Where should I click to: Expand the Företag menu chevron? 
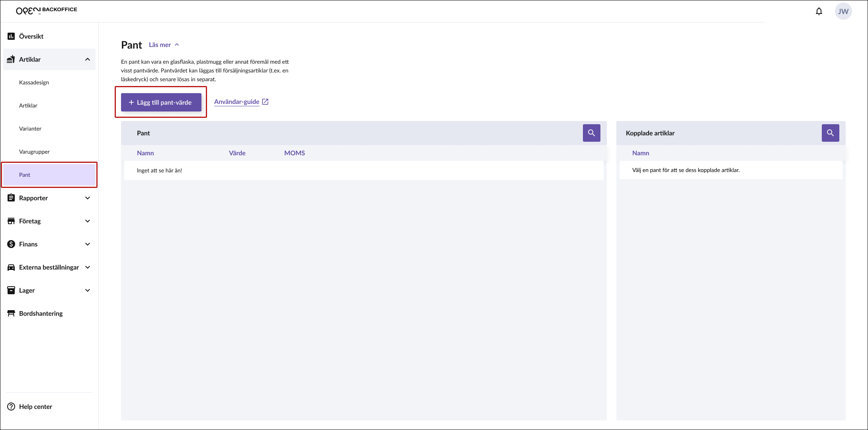coord(88,221)
